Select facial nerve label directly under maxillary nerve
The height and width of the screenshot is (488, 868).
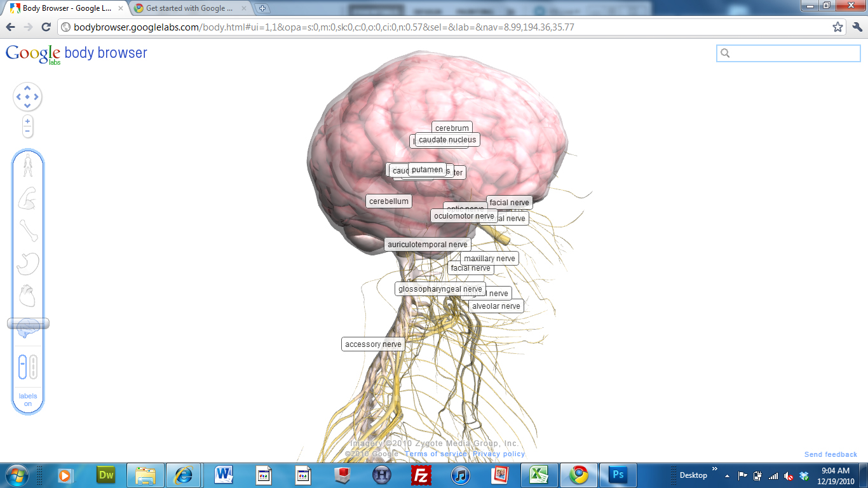(x=471, y=269)
